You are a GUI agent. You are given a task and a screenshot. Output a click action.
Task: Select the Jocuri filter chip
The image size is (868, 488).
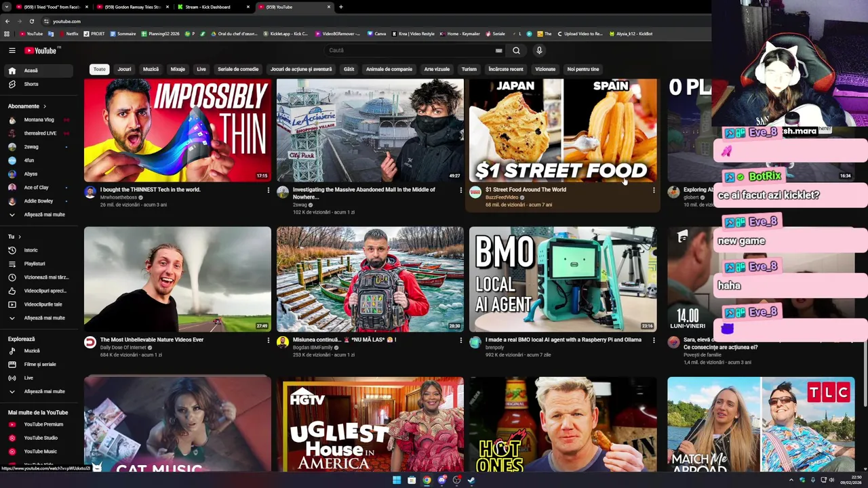pyautogui.click(x=124, y=69)
